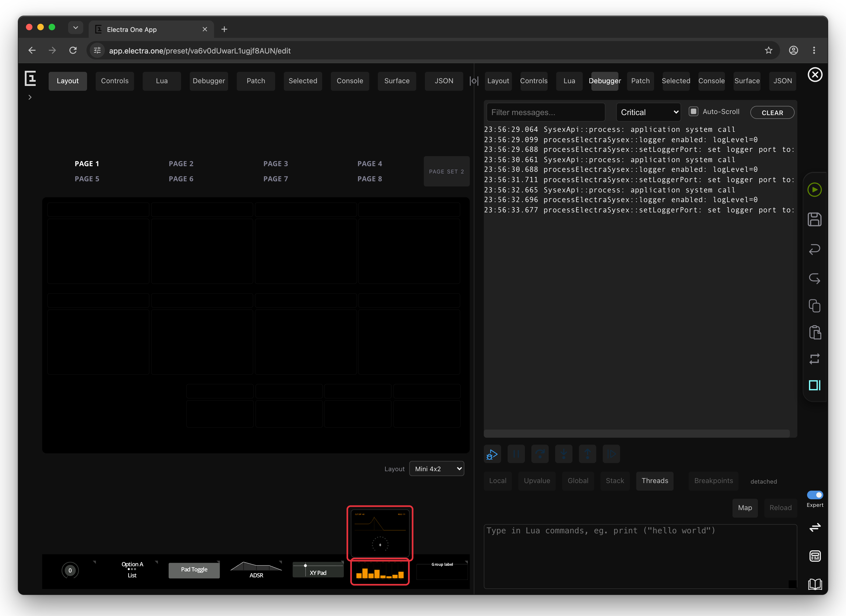Click the debugger step into icon
The image size is (846, 616).
click(564, 454)
